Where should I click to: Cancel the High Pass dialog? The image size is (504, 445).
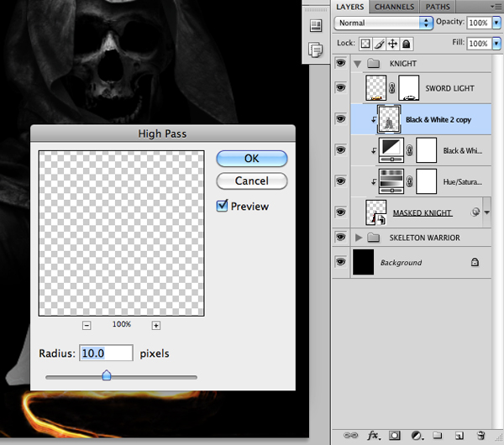tap(251, 181)
